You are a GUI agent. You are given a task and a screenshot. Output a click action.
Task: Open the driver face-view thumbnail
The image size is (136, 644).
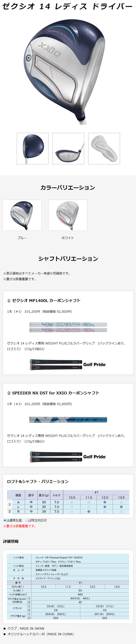click(68, 148)
